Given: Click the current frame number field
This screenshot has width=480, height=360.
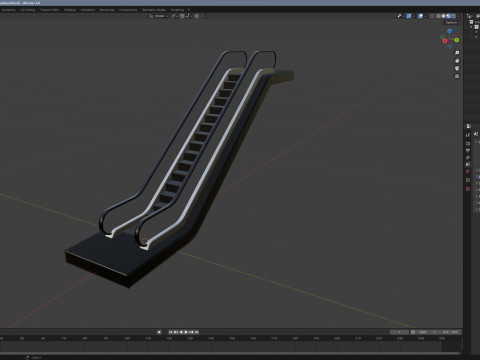Looking at the screenshot, I should 399,332.
